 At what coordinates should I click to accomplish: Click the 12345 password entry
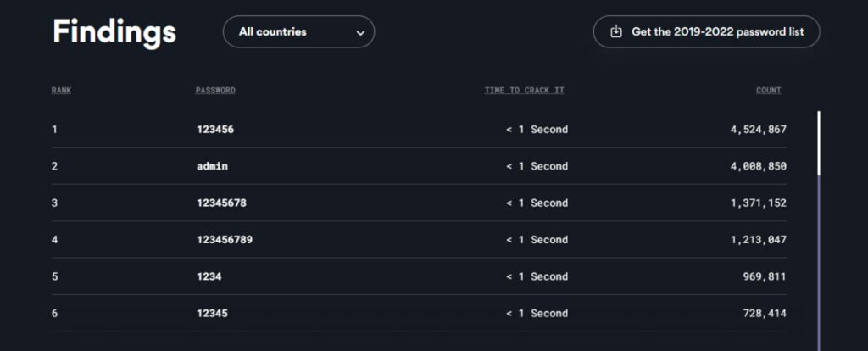(212, 314)
